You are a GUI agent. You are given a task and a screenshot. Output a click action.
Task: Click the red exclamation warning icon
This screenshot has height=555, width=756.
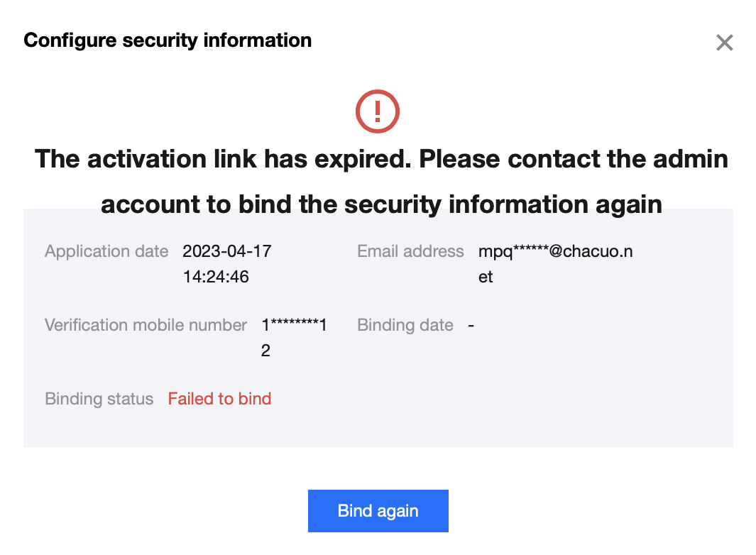[x=378, y=111]
